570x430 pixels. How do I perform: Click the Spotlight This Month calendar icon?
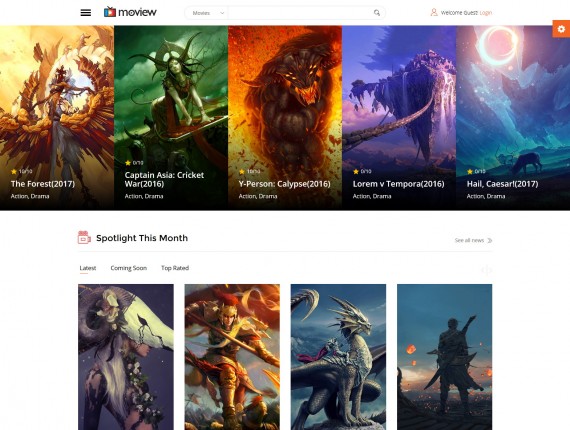click(x=84, y=238)
